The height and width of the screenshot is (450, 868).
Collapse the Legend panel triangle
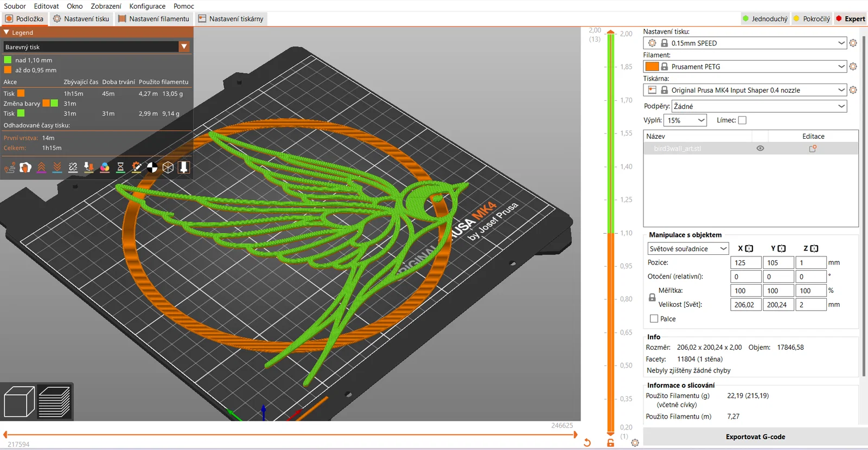(x=7, y=33)
